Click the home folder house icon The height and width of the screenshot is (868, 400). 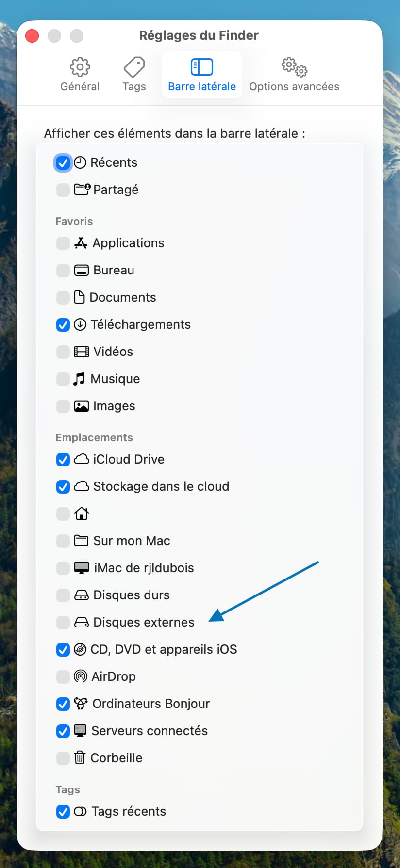coord(82,513)
